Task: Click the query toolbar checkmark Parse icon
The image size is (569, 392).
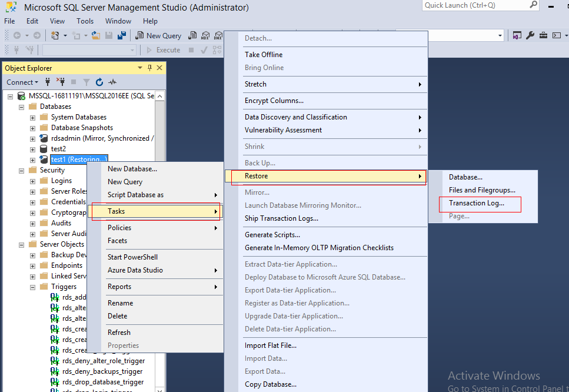Action: [x=204, y=50]
